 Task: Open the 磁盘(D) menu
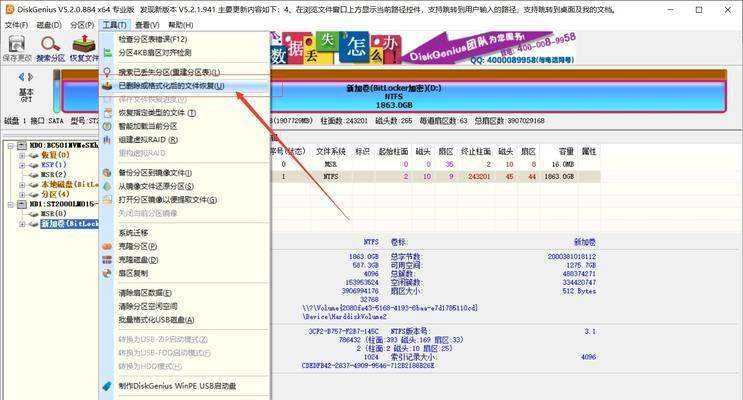point(49,25)
